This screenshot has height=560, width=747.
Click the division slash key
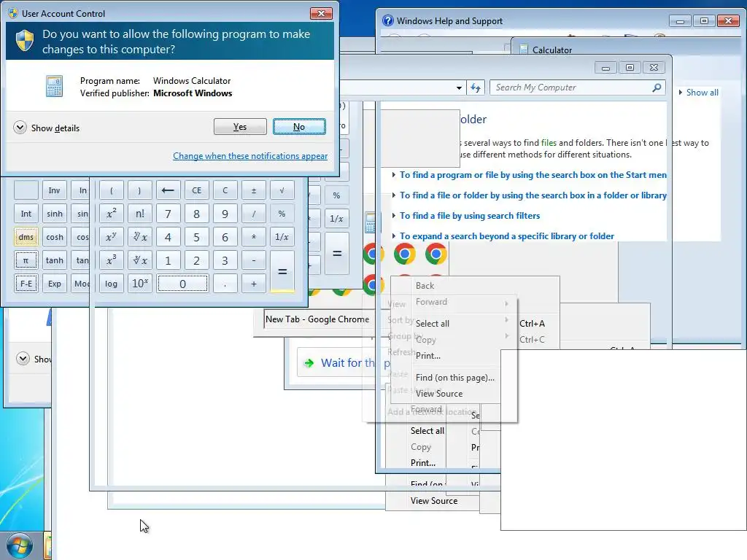click(253, 214)
